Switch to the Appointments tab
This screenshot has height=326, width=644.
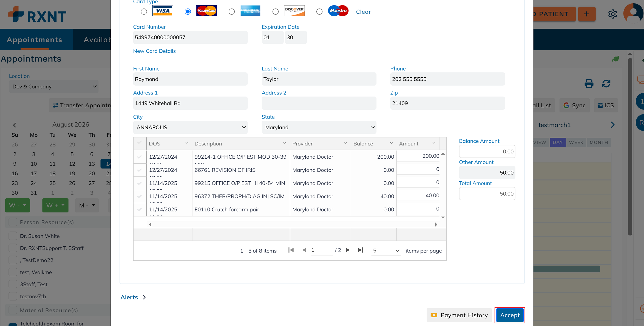pos(35,40)
